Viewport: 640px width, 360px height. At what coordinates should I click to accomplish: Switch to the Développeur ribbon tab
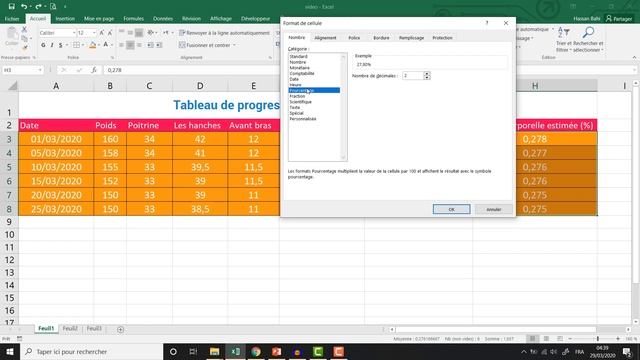click(256, 19)
